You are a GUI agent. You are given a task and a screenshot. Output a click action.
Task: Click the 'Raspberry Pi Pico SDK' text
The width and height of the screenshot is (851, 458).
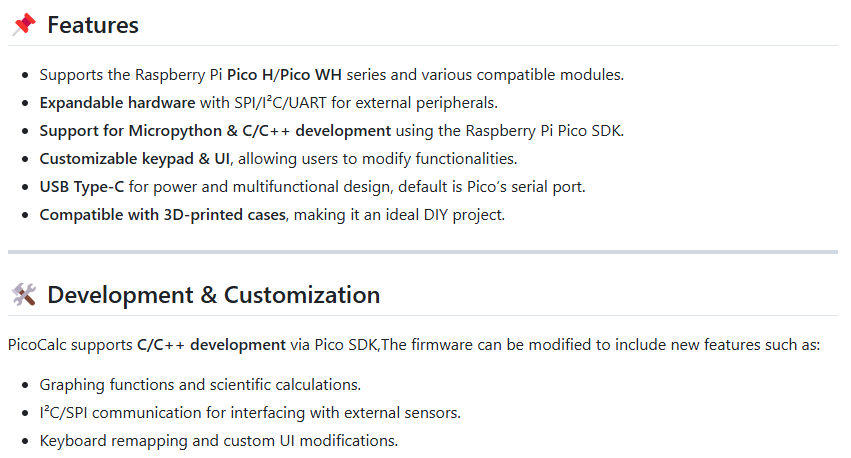544,131
